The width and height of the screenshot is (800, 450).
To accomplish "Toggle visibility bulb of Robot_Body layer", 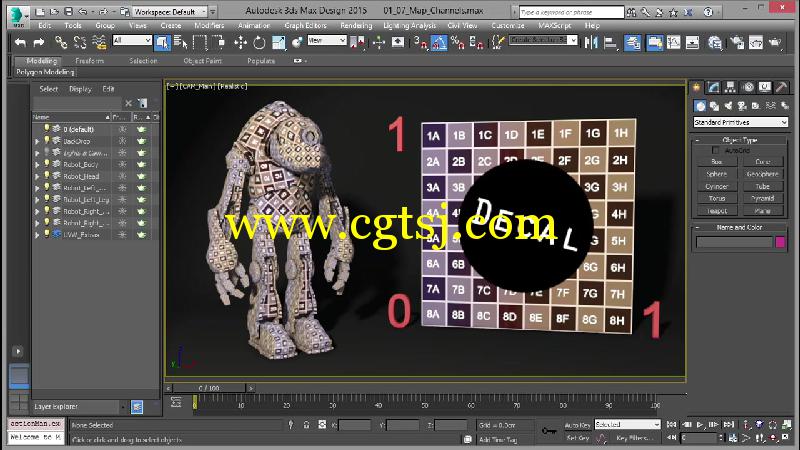I will coord(47,164).
